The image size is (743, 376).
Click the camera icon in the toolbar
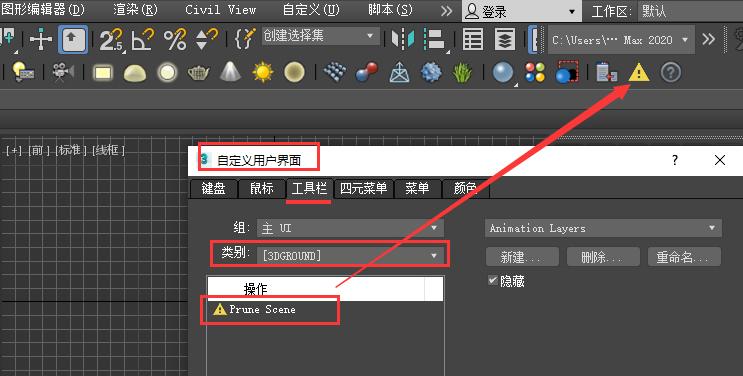[x=63, y=73]
